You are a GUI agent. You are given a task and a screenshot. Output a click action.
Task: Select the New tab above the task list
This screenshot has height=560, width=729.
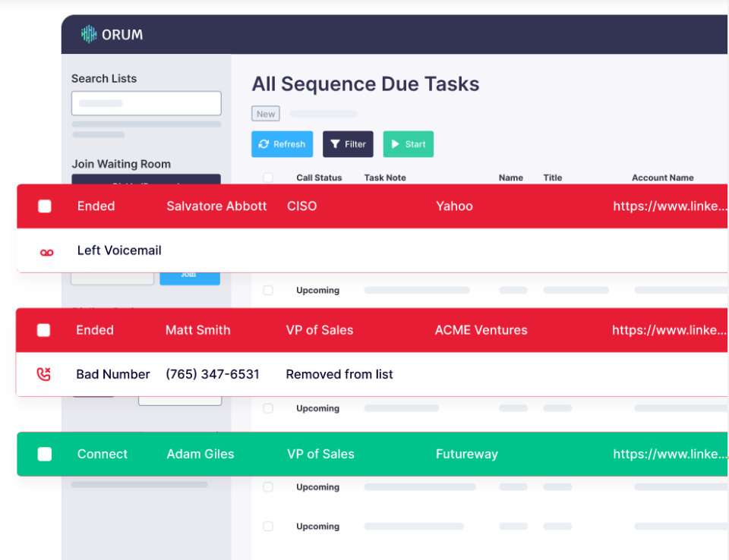265,113
